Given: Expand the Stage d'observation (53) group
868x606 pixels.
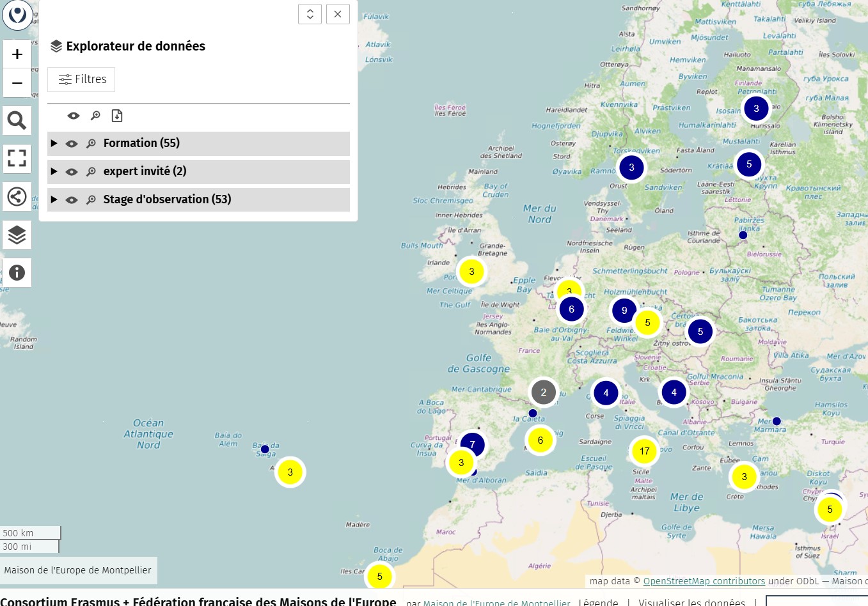Looking at the screenshot, I should 54,199.
